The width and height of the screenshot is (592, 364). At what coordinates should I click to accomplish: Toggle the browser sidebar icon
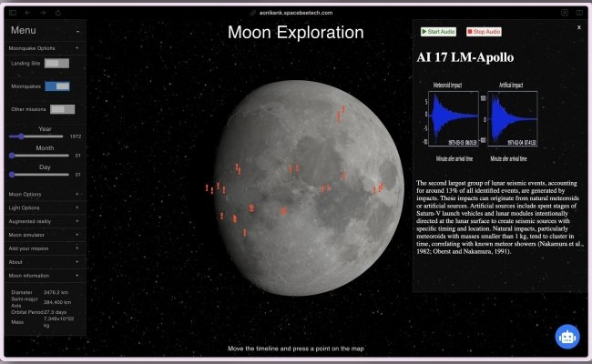(x=11, y=13)
